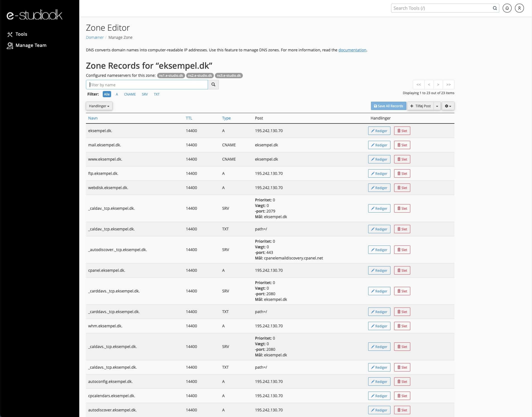Go to last page of records
The image size is (532, 417).
coord(449,85)
